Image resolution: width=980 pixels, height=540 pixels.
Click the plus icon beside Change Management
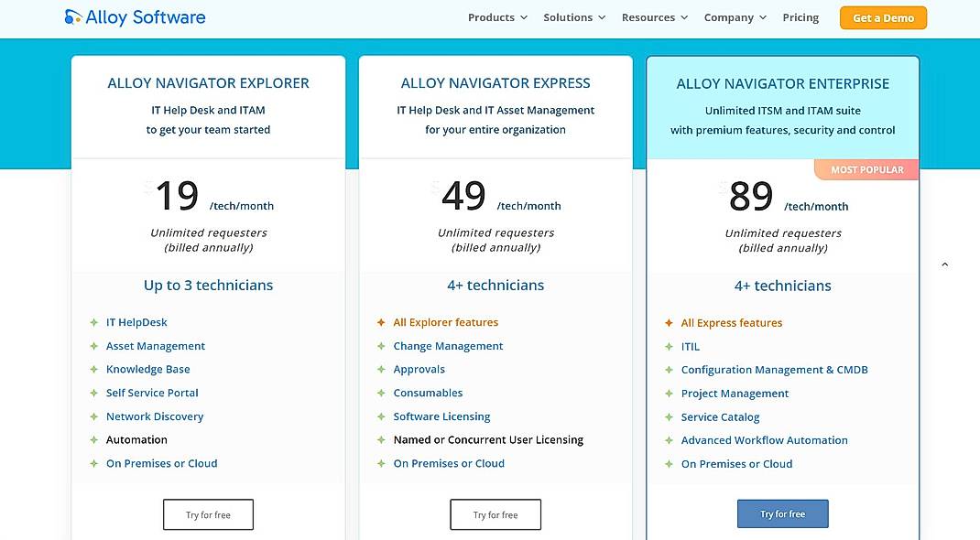(381, 346)
